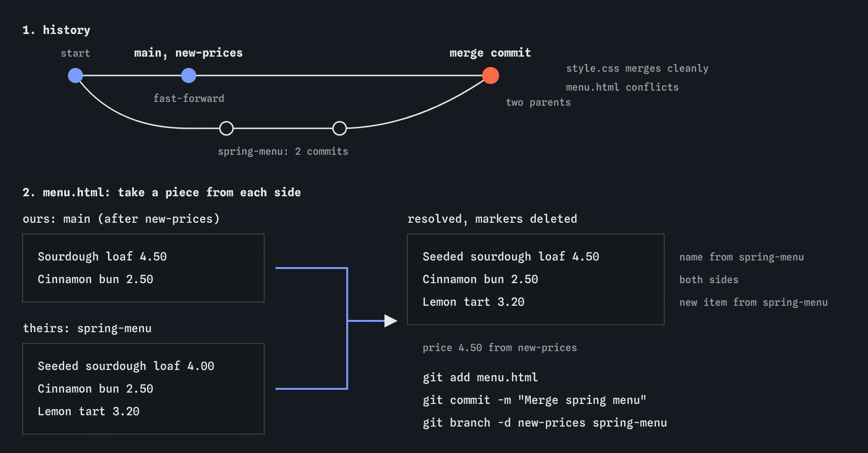The width and height of the screenshot is (868, 453).
Task: Click the 'menu.html conflicts' note
Action: tap(622, 87)
